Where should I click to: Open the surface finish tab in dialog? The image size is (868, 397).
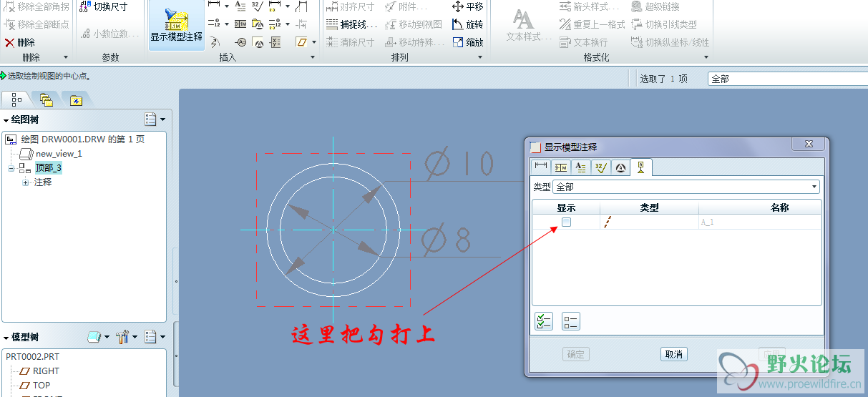pos(601,167)
